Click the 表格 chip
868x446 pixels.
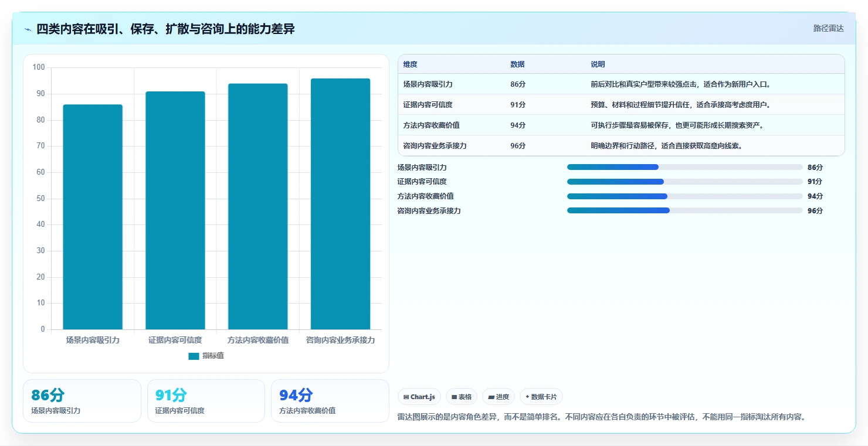(x=462, y=397)
